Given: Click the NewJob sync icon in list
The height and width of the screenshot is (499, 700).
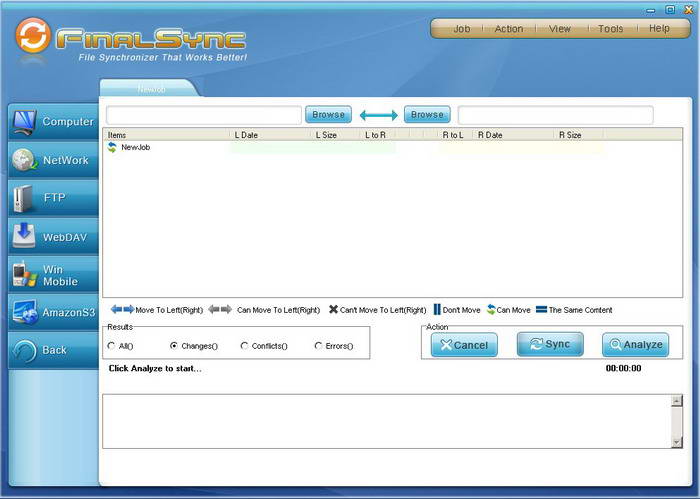Looking at the screenshot, I should coord(112,147).
